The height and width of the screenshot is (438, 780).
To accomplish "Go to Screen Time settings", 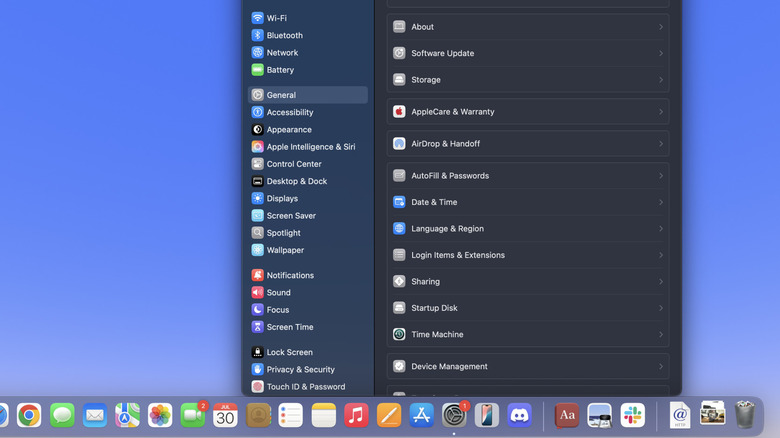I will (307, 327).
